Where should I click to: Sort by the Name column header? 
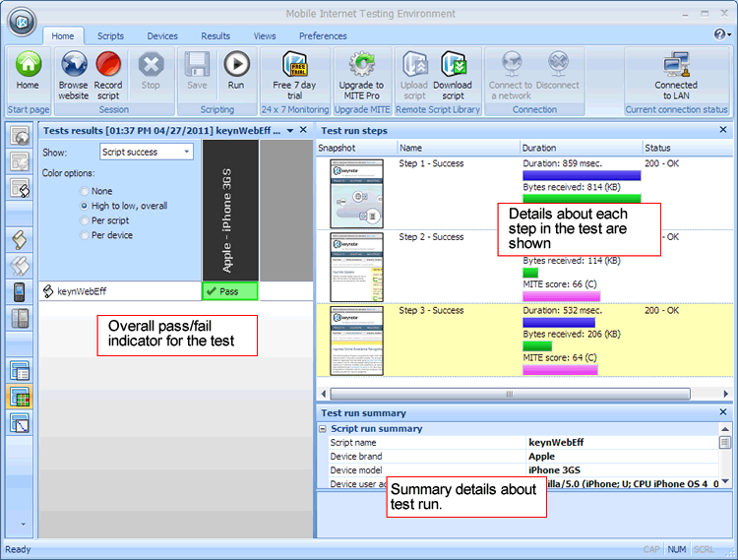click(x=459, y=148)
